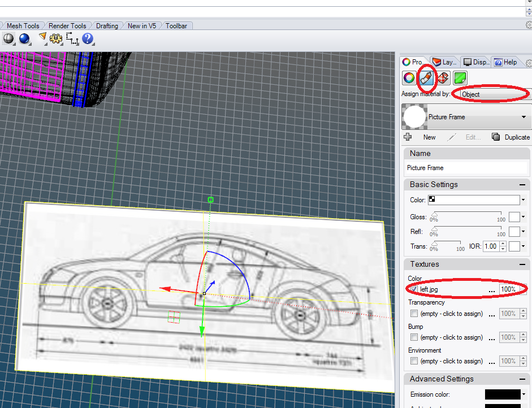Open the Layers panel tab
This screenshot has height=408, width=532.
(x=444, y=62)
